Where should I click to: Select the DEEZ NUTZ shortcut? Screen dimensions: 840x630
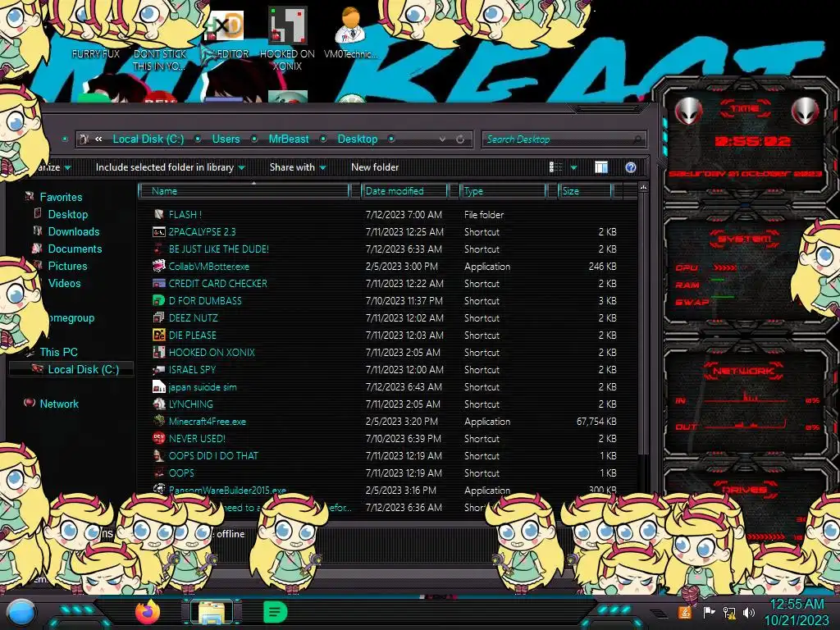point(194,317)
